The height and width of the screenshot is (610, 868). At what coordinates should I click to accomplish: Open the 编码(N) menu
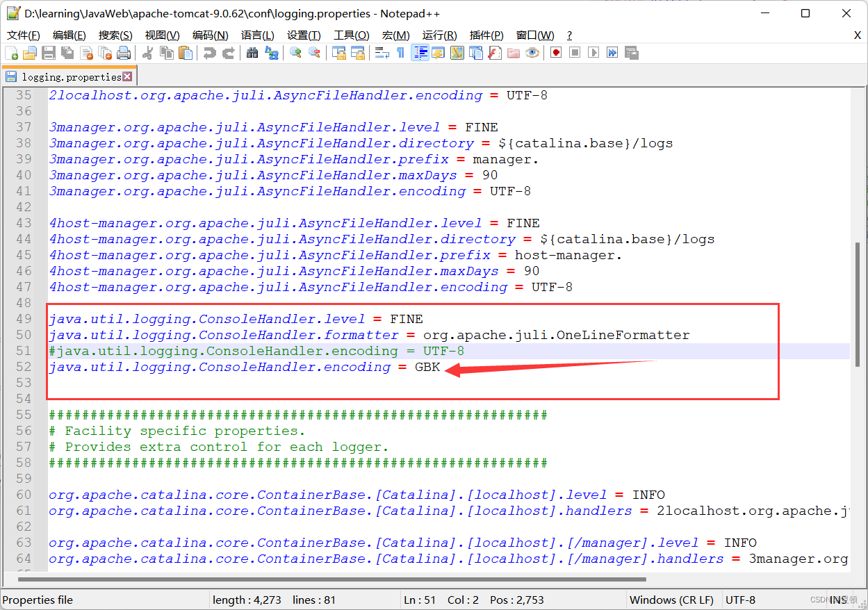point(210,35)
